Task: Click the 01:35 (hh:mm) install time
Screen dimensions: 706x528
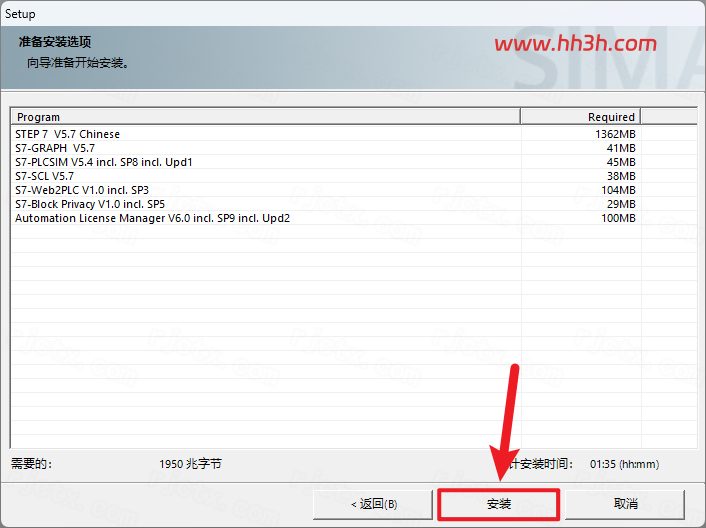Action: pyautogui.click(x=624, y=464)
